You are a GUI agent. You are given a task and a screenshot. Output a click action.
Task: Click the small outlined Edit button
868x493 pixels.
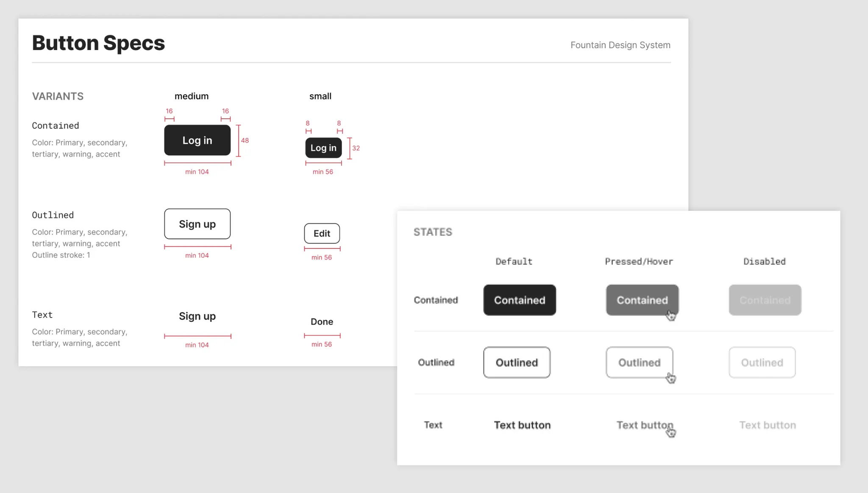[322, 234]
